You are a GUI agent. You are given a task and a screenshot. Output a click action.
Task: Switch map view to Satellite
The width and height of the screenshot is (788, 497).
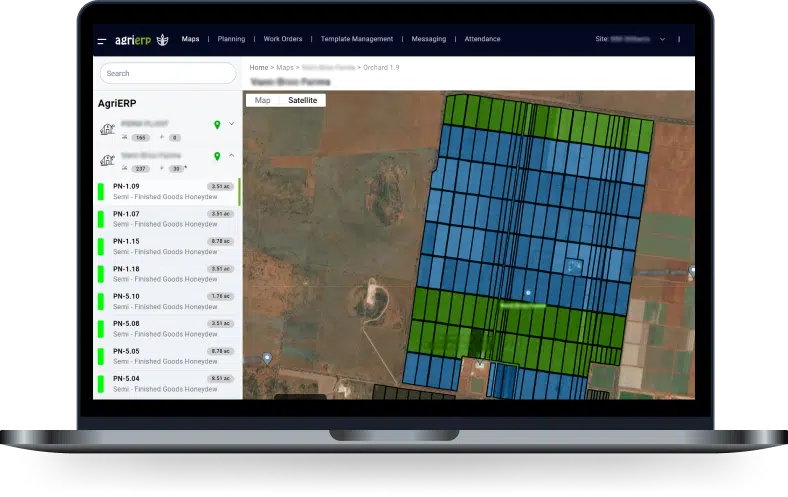pos(302,100)
